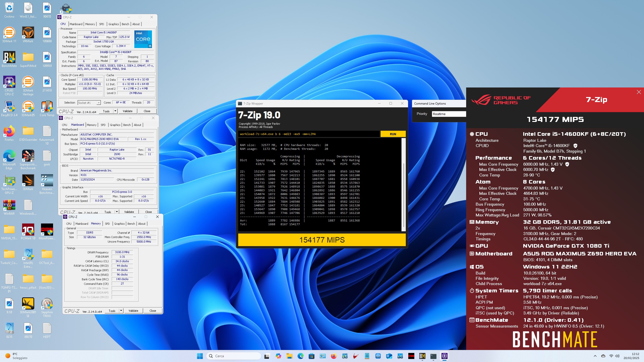The width and height of the screenshot is (644, 362).
Task: Open Outlook from the taskbar
Action: pos(389,356)
